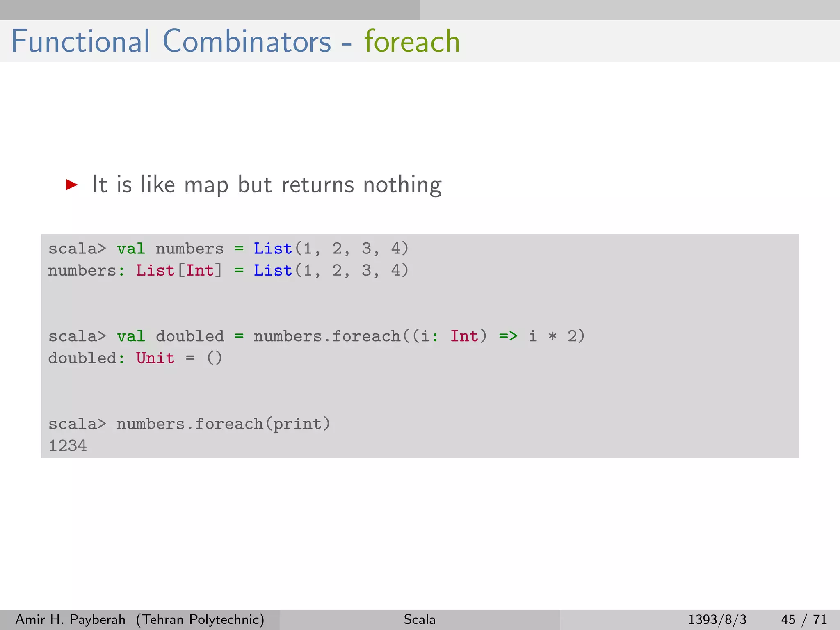Click the code 'numbers.foreach(print)'

pos(224,424)
